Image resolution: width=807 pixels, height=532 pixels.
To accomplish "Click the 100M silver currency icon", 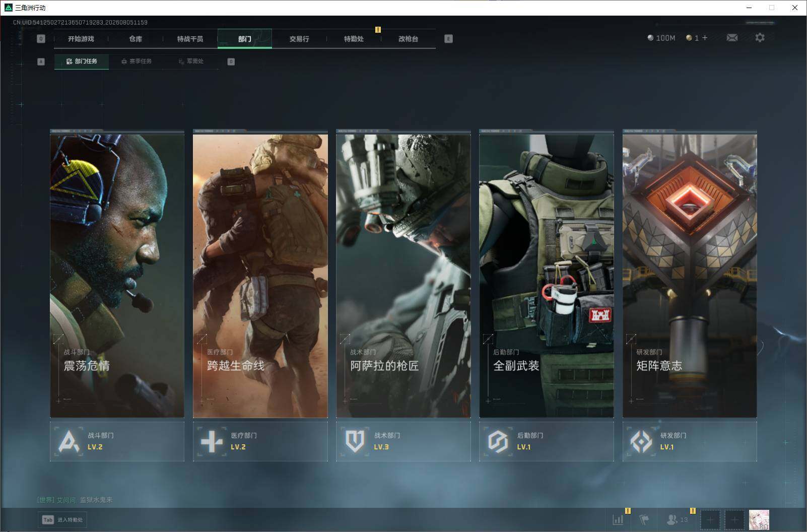I will pos(650,38).
